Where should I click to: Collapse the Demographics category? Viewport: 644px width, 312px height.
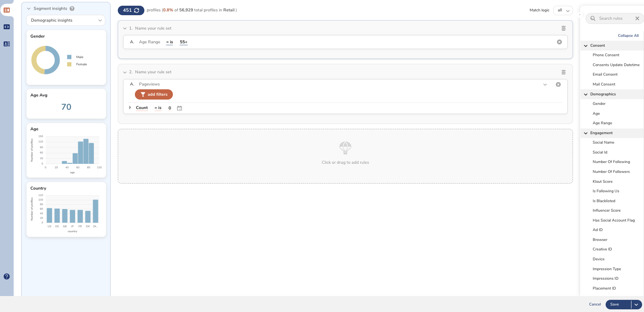(x=585, y=94)
